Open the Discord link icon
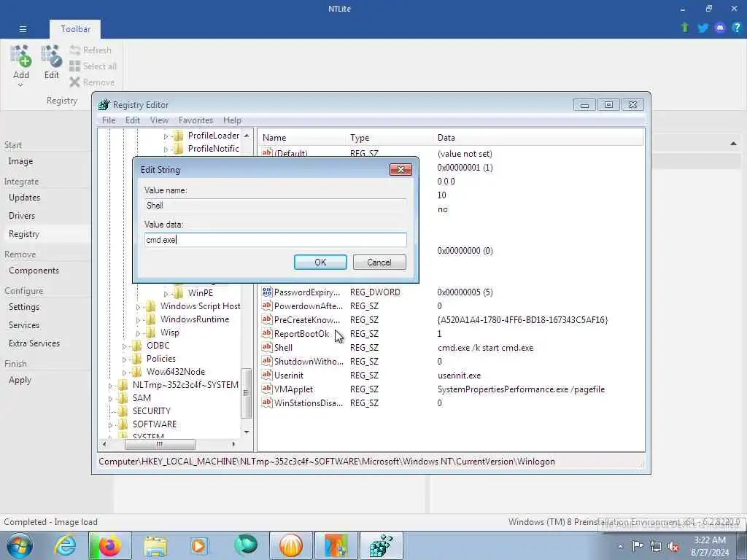 coord(720,28)
